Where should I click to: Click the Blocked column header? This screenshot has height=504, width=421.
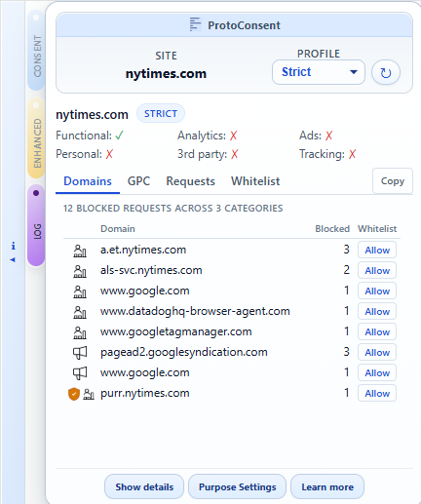pos(332,229)
